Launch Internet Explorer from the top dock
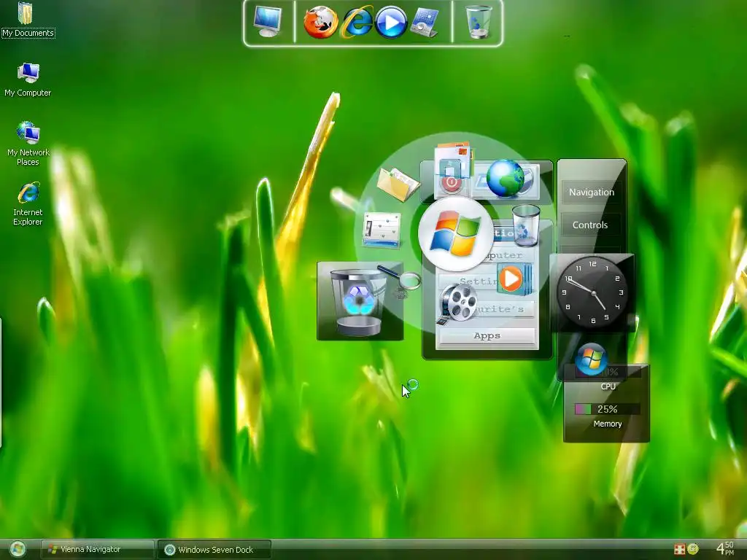 (356, 22)
